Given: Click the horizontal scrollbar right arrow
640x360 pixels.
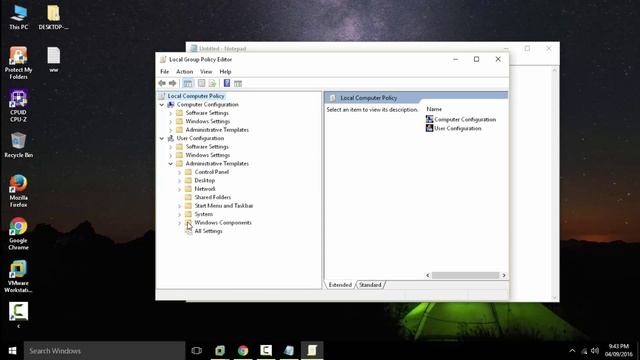Looking at the screenshot, I should (x=504, y=276).
